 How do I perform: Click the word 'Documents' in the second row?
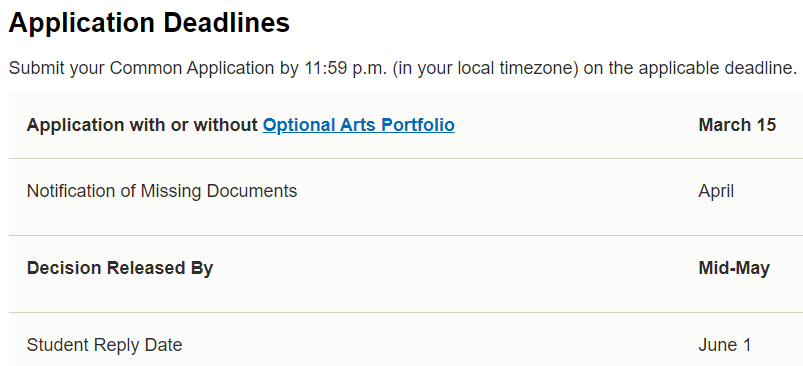coord(252,191)
